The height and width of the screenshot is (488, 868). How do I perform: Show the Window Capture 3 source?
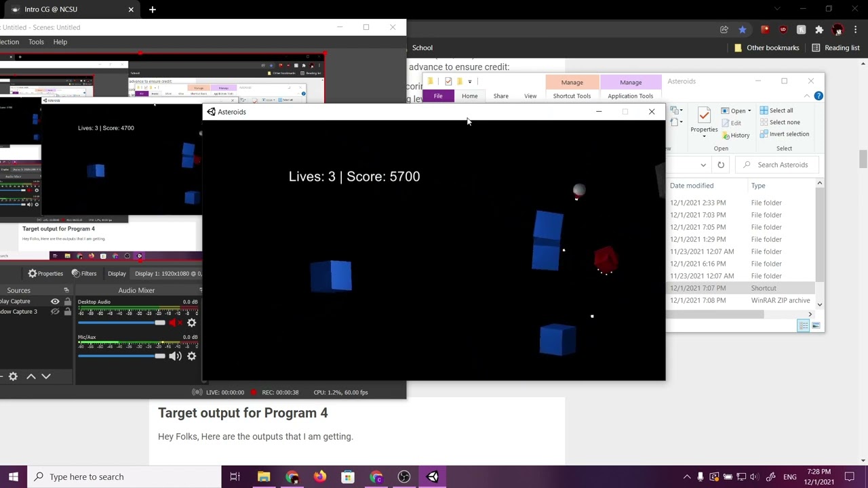click(55, 312)
